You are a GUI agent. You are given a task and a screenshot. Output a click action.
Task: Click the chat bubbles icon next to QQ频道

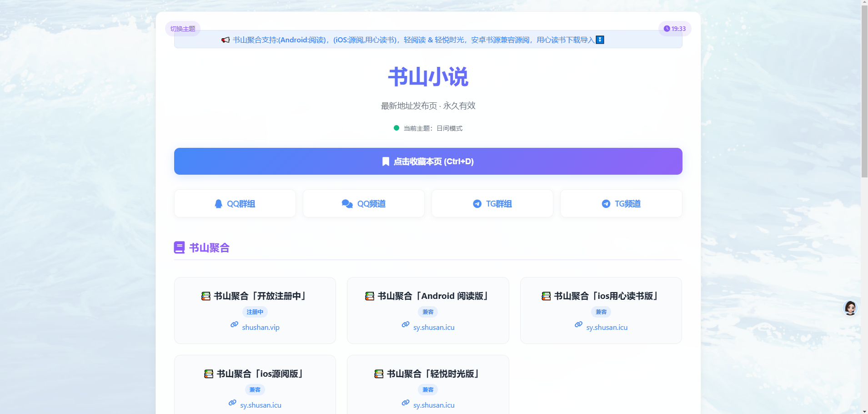[347, 204]
